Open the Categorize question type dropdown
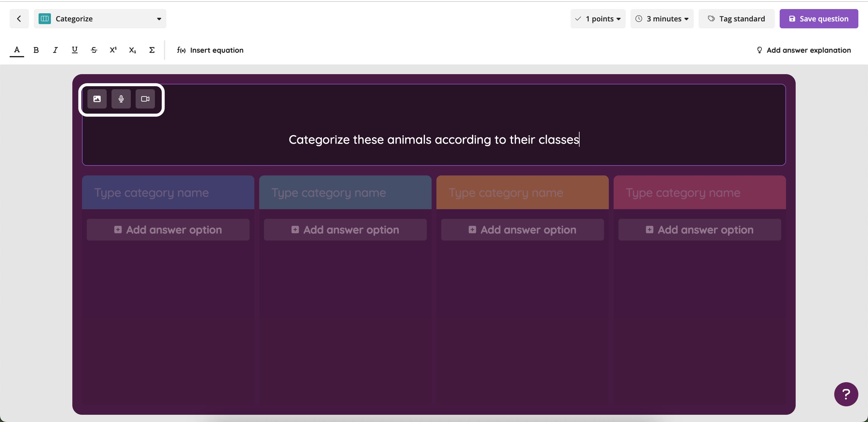The height and width of the screenshot is (422, 868). [100, 19]
